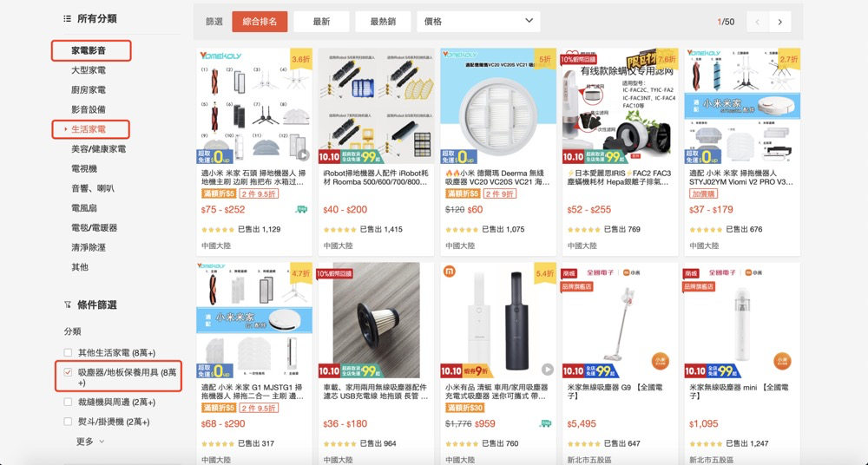This screenshot has width=868, height=465.
Task: Open the 廚房家電 category link
Action: tap(89, 89)
